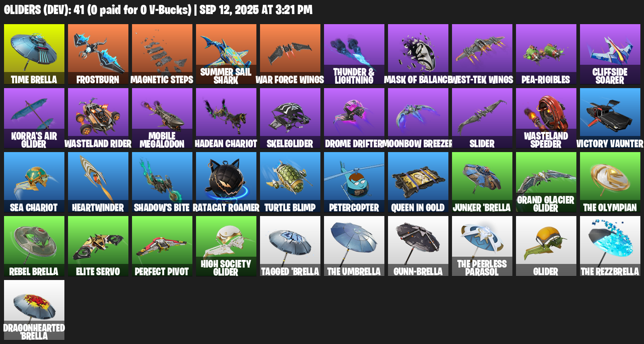Open The Peerless Parasol tile
Image resolution: width=644 pixels, height=344 pixels.
482,246
